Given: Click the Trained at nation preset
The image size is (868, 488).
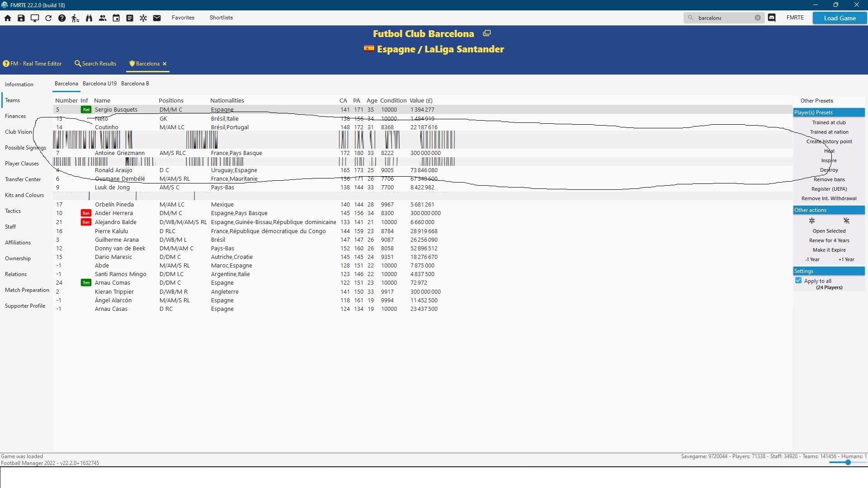Looking at the screenshot, I should (x=829, y=132).
